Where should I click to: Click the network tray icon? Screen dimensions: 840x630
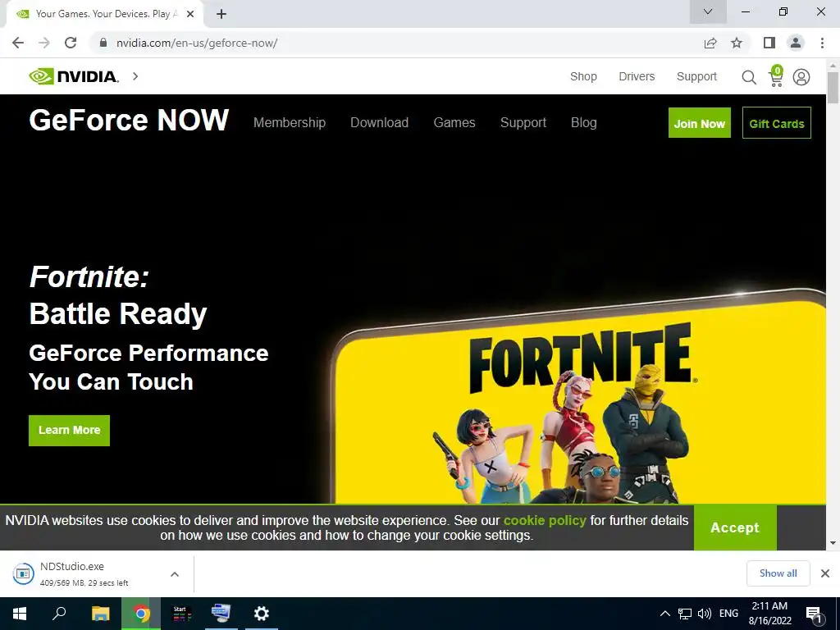tap(685, 614)
